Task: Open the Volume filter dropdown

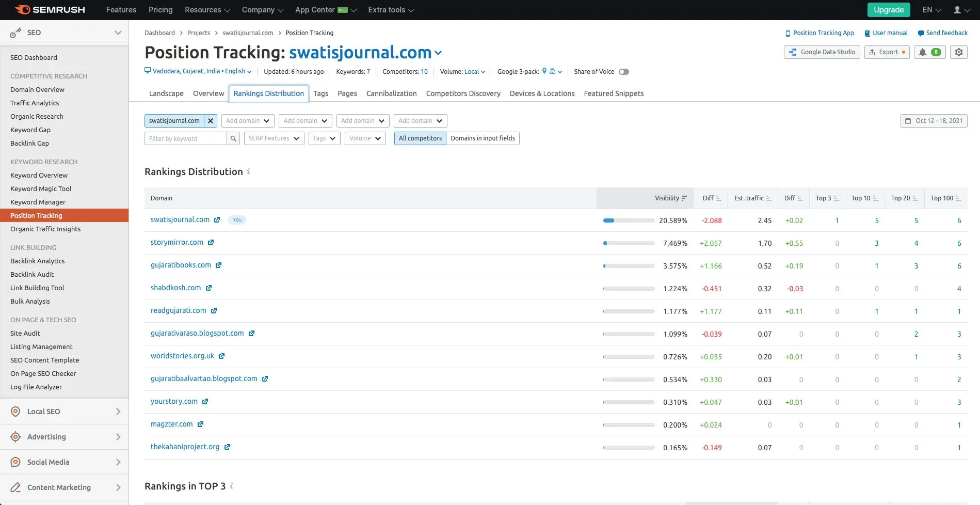Action: click(x=365, y=138)
